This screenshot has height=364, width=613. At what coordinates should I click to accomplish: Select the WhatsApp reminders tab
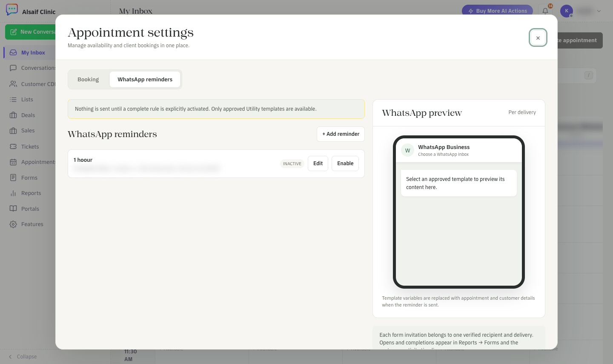tap(145, 80)
